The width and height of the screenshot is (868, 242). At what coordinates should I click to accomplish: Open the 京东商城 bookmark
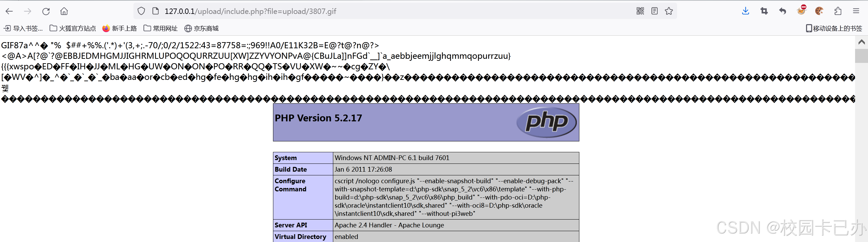pyautogui.click(x=202, y=29)
